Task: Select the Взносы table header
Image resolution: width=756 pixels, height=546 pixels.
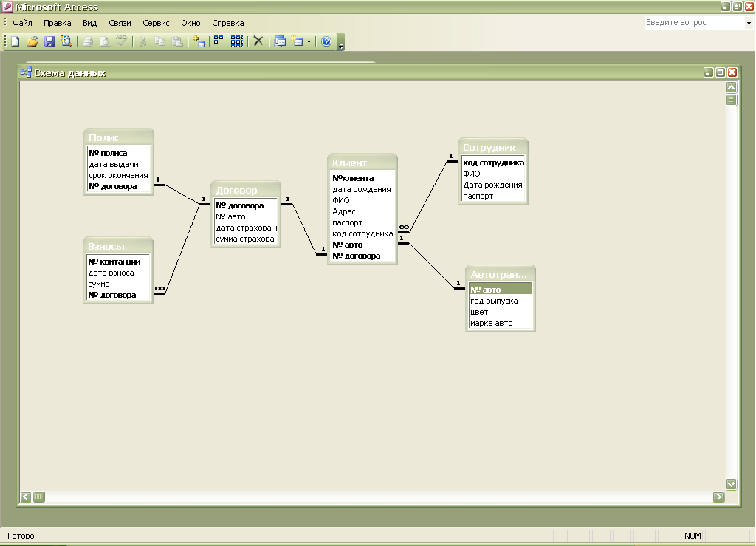Action: 118,246
